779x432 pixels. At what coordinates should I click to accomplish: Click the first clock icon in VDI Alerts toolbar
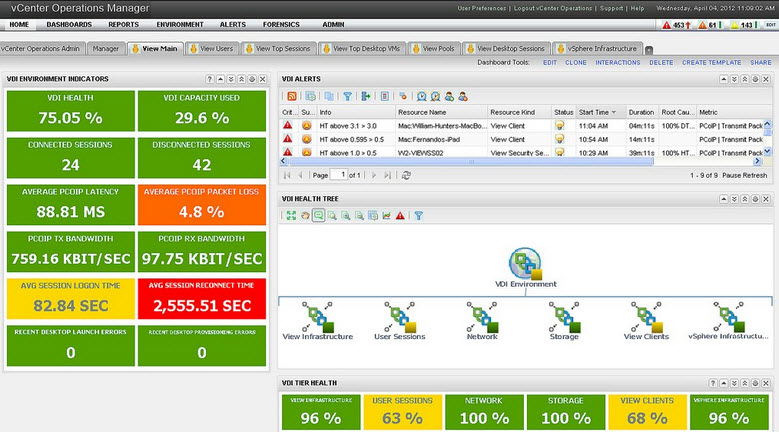pyautogui.click(x=422, y=96)
